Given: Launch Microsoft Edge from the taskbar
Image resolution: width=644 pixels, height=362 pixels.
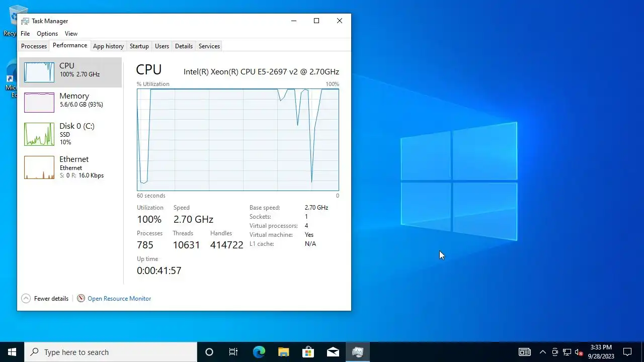Looking at the screenshot, I should coord(259,352).
